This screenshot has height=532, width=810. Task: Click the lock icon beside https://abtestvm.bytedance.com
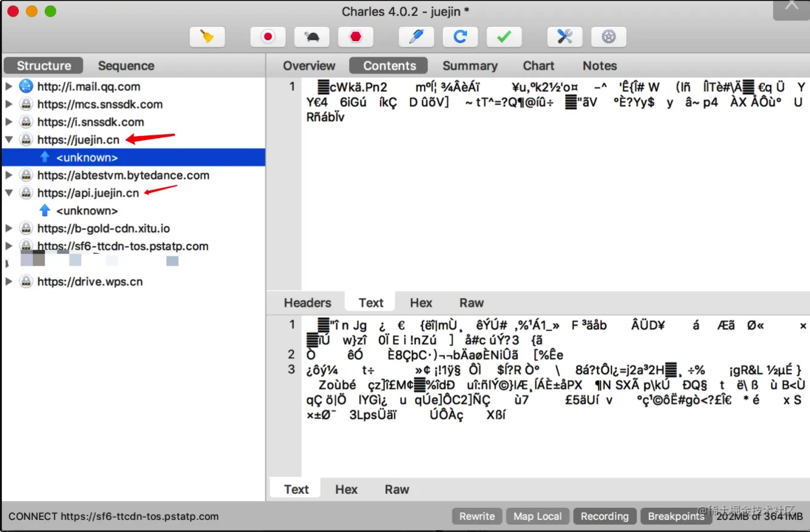pyautogui.click(x=26, y=175)
